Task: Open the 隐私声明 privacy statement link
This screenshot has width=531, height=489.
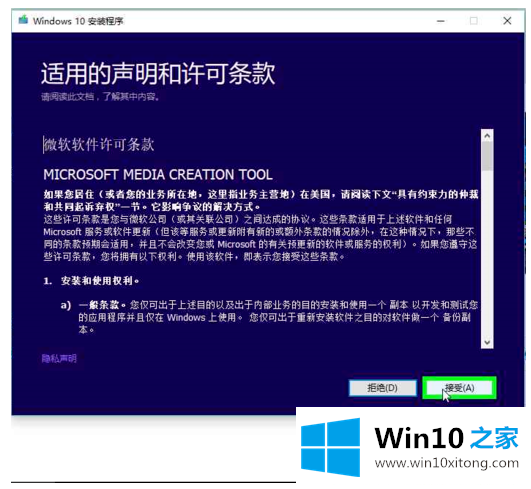Action: tap(59, 358)
